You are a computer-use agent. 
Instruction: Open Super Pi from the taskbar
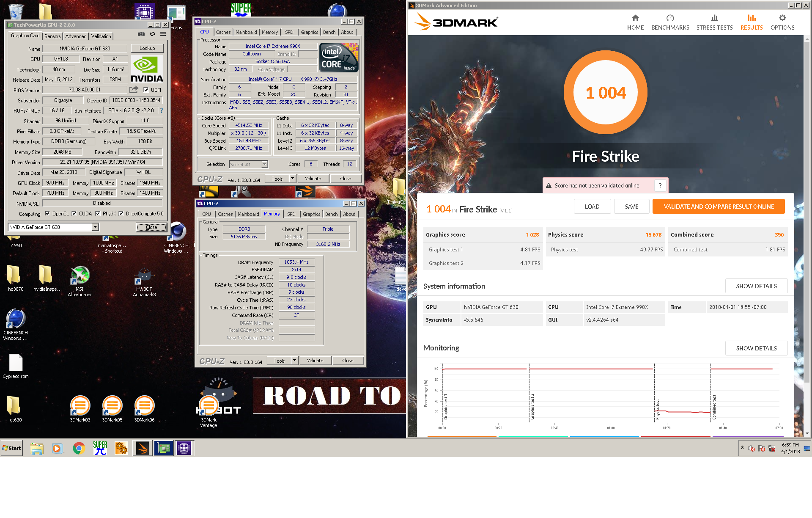pyautogui.click(x=100, y=448)
